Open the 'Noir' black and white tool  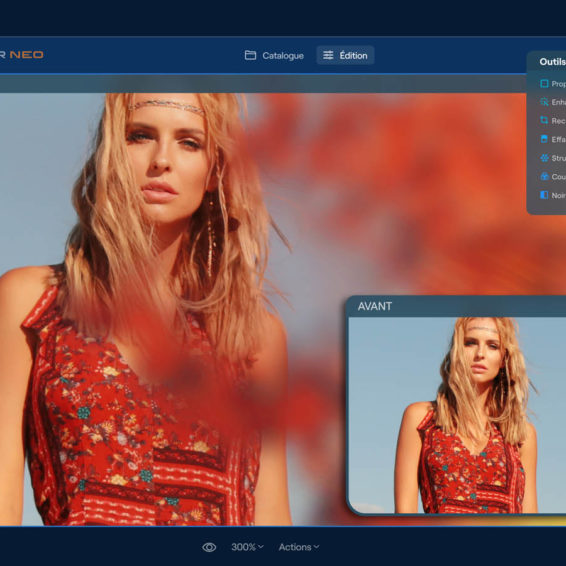coord(552,195)
